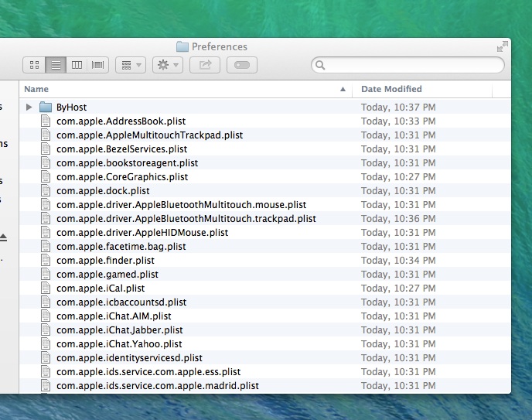Image resolution: width=532 pixels, height=420 pixels.
Task: Select com.apple.dock.plist file icon
Action: coord(46,190)
